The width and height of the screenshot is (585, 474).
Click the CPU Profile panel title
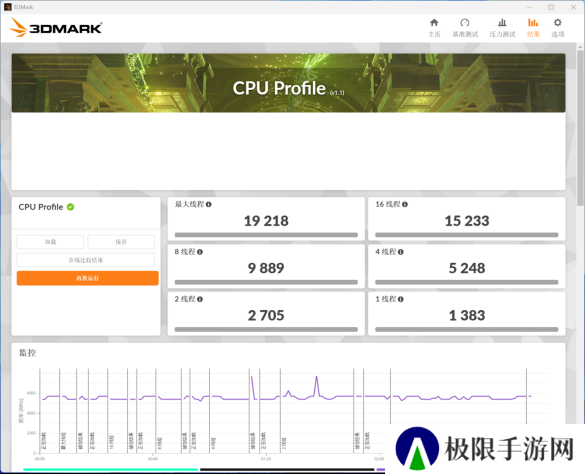41,207
